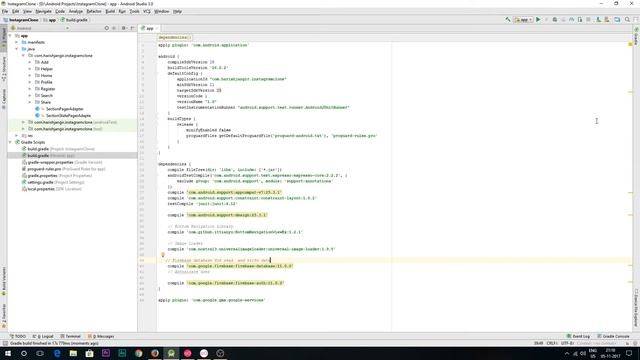
Task: Collapse the app module tree node
Action: (x=11, y=36)
